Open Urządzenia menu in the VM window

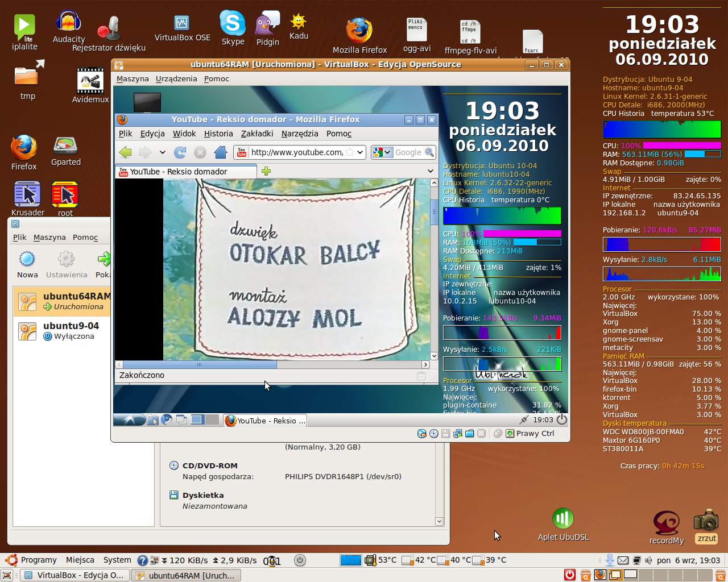coord(176,79)
